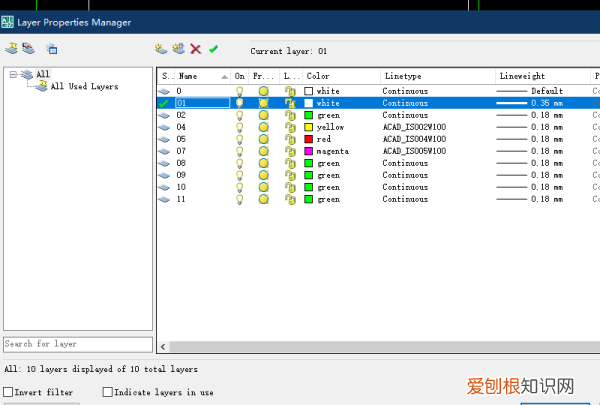Check Indicate layers in use
The height and width of the screenshot is (405, 600).
point(108,392)
